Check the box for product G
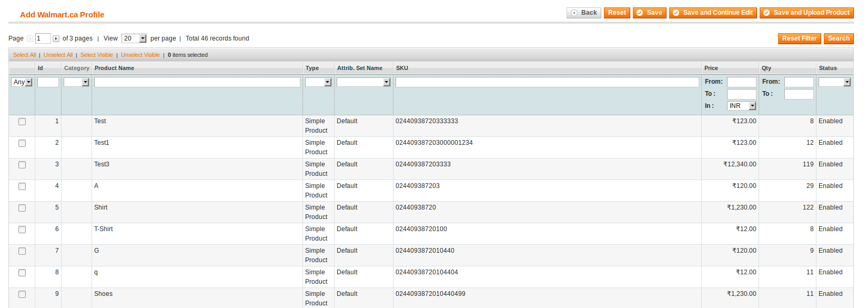The image size is (868, 308). tap(22, 251)
